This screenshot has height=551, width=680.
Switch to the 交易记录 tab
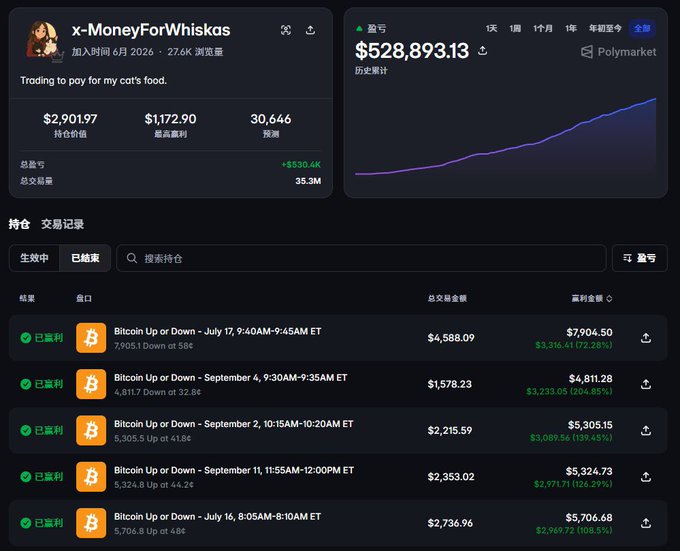[62, 224]
